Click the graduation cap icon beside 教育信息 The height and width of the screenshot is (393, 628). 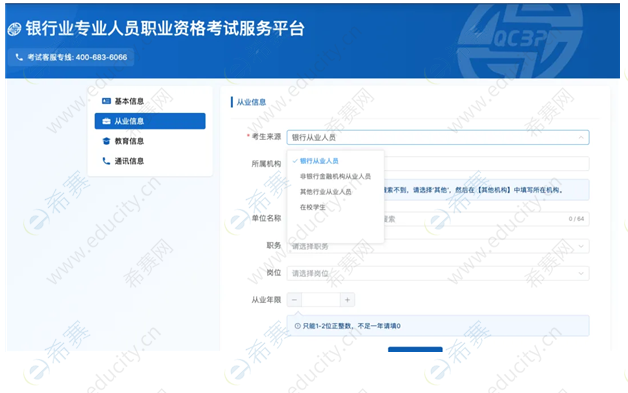[106, 141]
